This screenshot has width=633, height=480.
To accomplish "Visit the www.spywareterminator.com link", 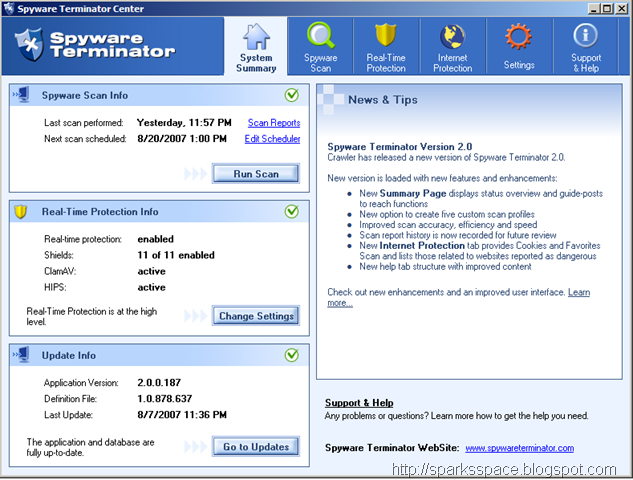I will (x=520, y=448).
